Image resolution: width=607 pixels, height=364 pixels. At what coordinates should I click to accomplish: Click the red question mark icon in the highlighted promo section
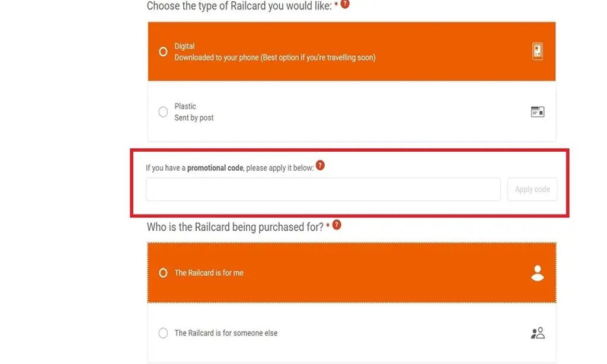[320, 166]
